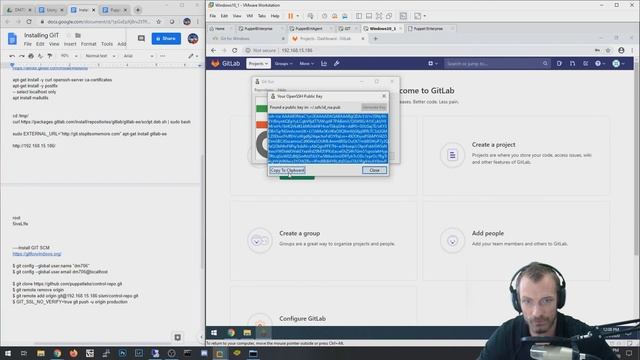The width and height of the screenshot is (640, 360).
Task: Open VMware Tabs menu
Action: (262, 16)
